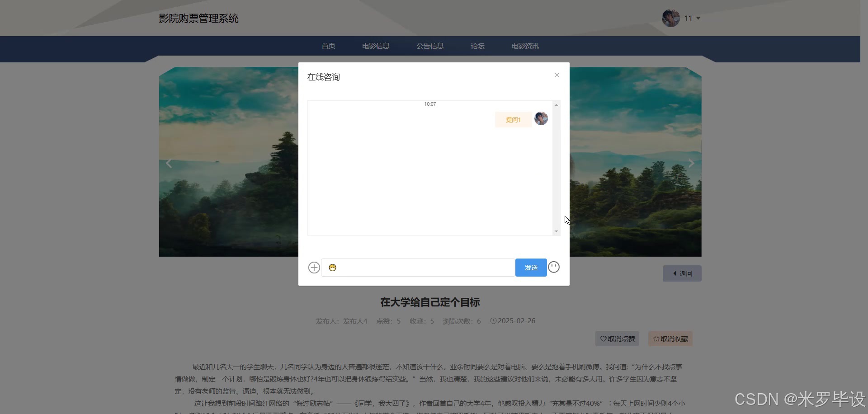Toggle 取消点赞 like button

tap(617, 339)
